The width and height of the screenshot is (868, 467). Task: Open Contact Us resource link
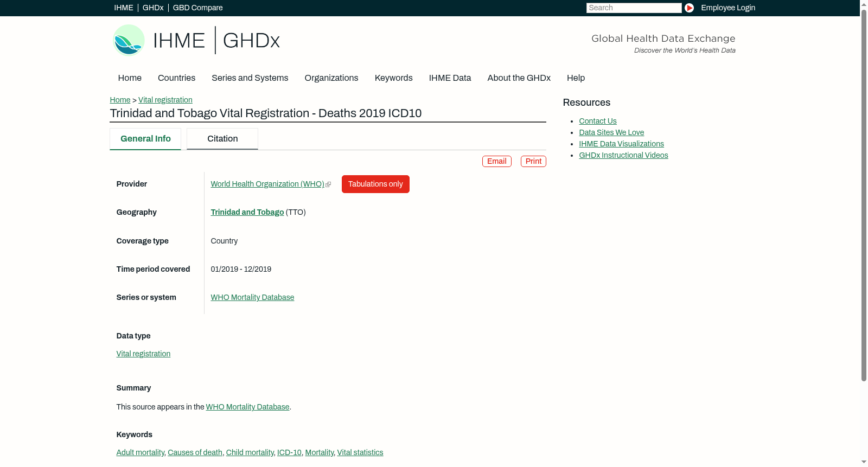[598, 121]
